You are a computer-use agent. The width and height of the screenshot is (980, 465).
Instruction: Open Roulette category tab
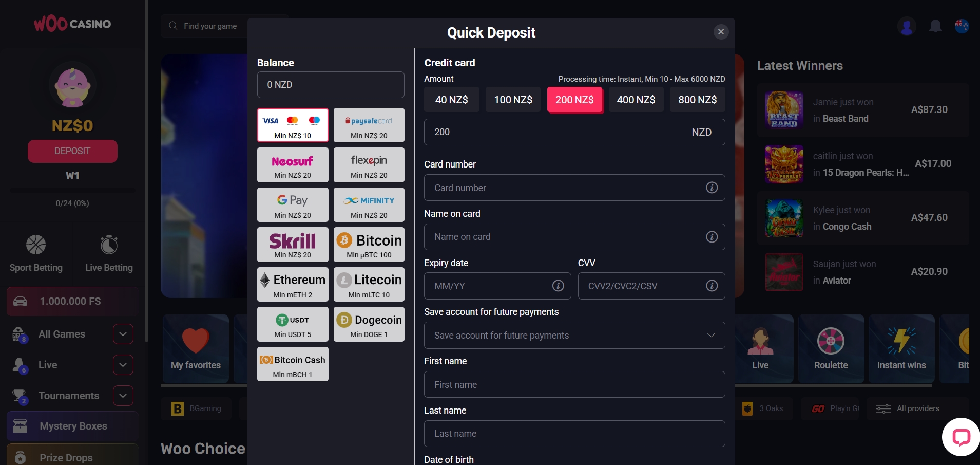tap(831, 348)
